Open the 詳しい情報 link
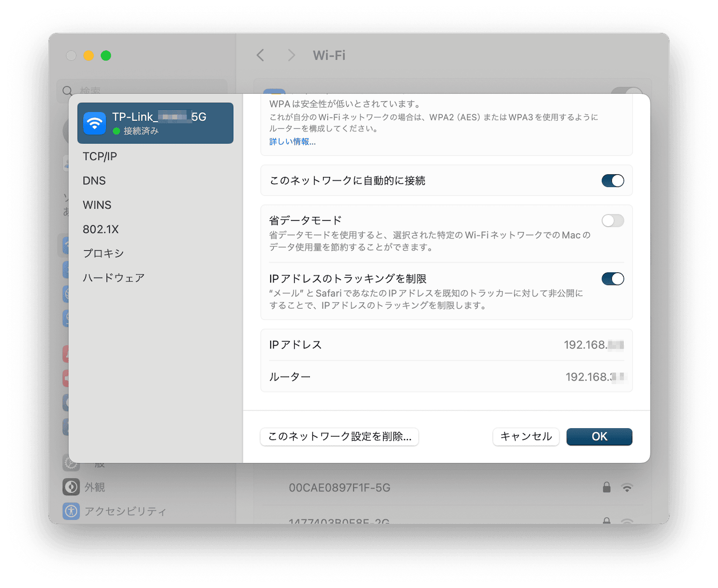The width and height of the screenshot is (718, 588). pos(293,142)
